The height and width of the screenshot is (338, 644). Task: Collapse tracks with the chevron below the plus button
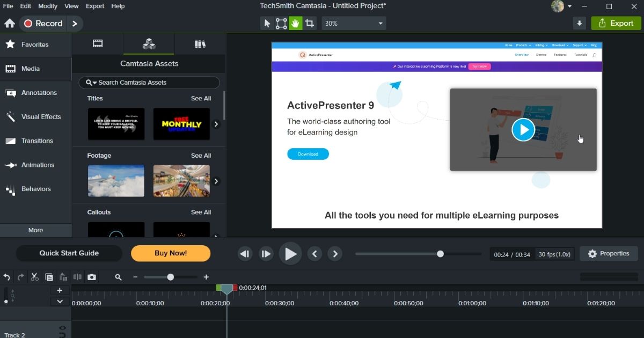[x=60, y=301]
